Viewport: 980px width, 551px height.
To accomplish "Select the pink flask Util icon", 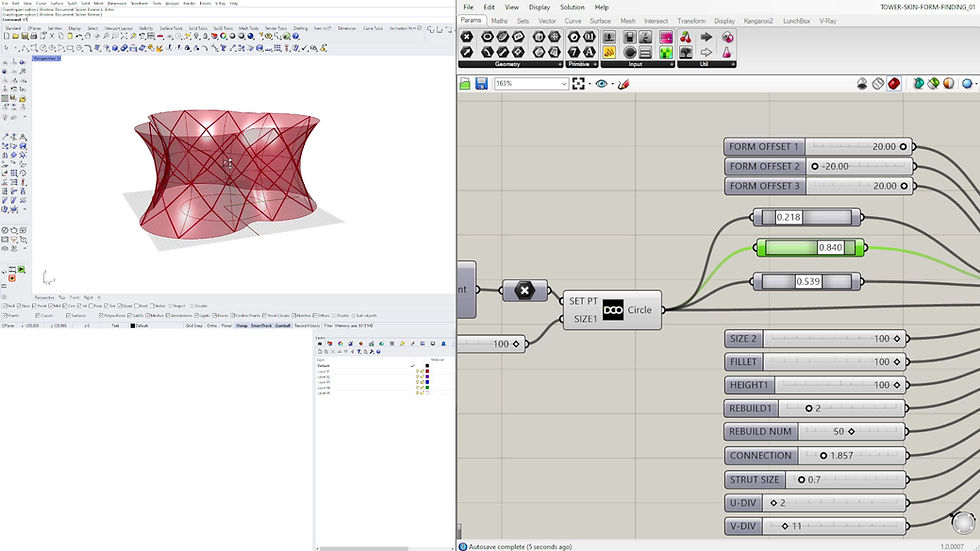I will point(727,52).
